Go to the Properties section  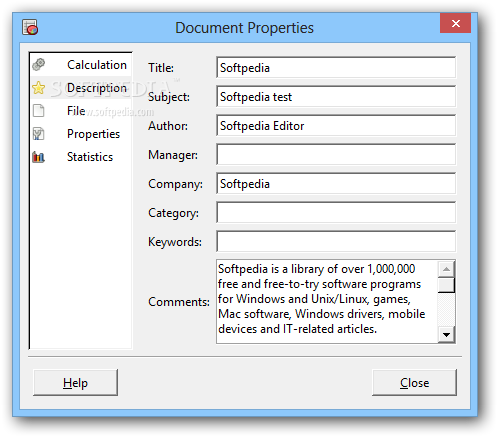tap(81, 134)
